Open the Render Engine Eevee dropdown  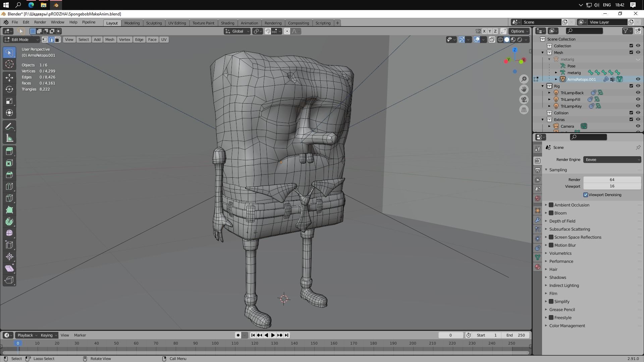tap(612, 160)
